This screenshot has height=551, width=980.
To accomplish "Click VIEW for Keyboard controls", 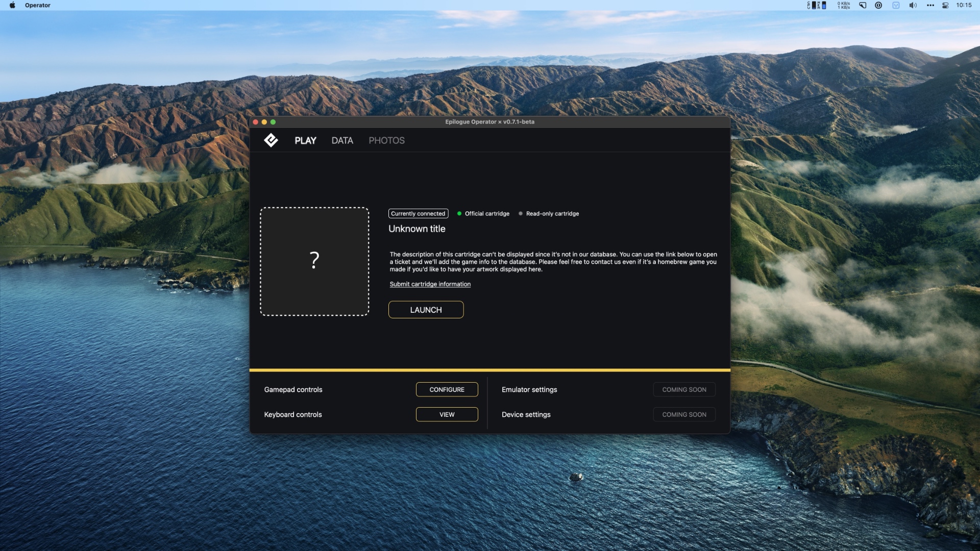I will [x=447, y=414].
